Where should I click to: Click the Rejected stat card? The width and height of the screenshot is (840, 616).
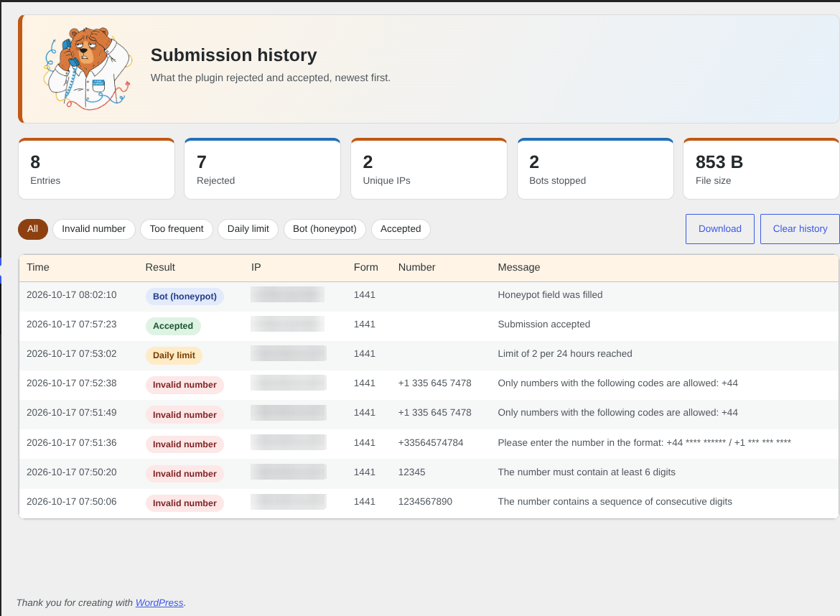pyautogui.click(x=263, y=169)
